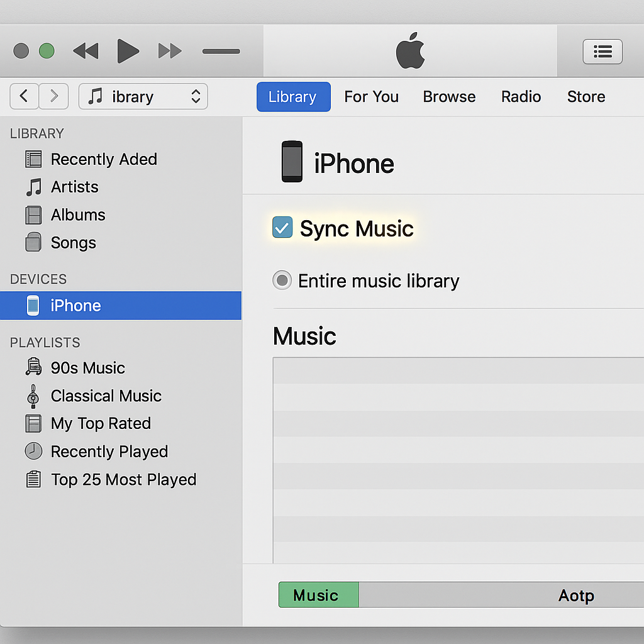
Task: Click the large iPhone icon in the header
Action: click(292, 162)
